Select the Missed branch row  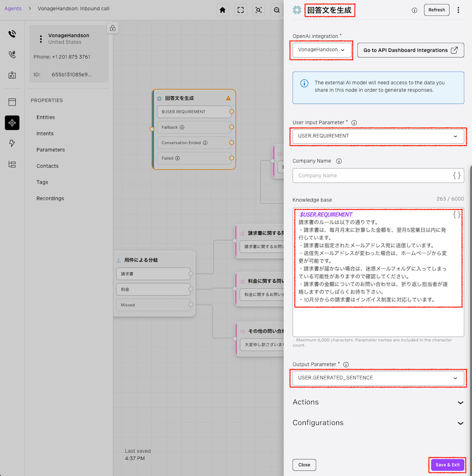pyautogui.click(x=153, y=305)
